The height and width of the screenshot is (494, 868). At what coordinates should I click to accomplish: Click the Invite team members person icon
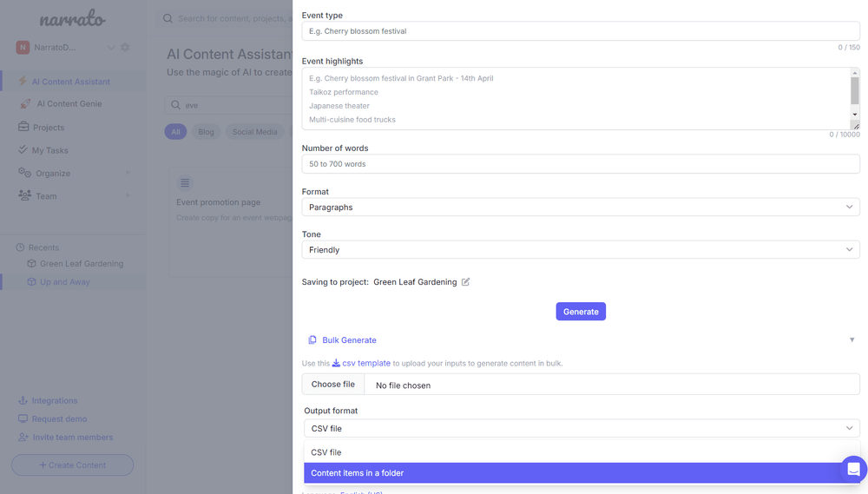(23, 437)
